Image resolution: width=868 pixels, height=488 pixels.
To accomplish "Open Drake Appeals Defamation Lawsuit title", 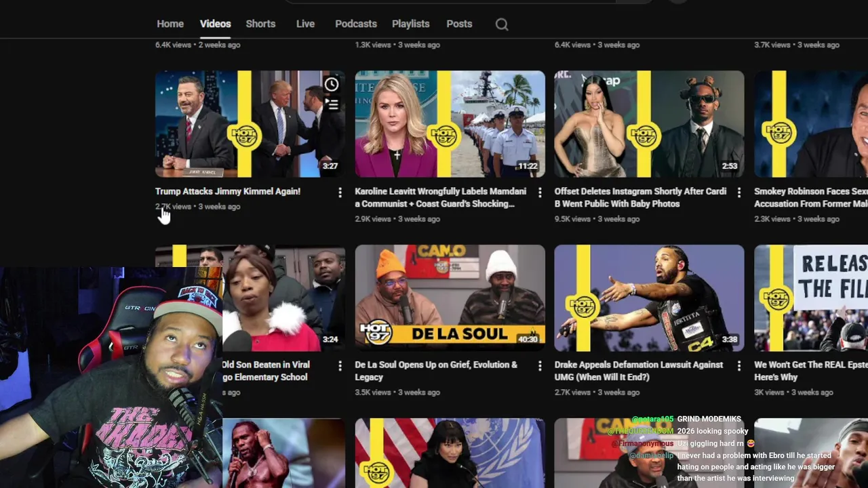I will tap(639, 371).
